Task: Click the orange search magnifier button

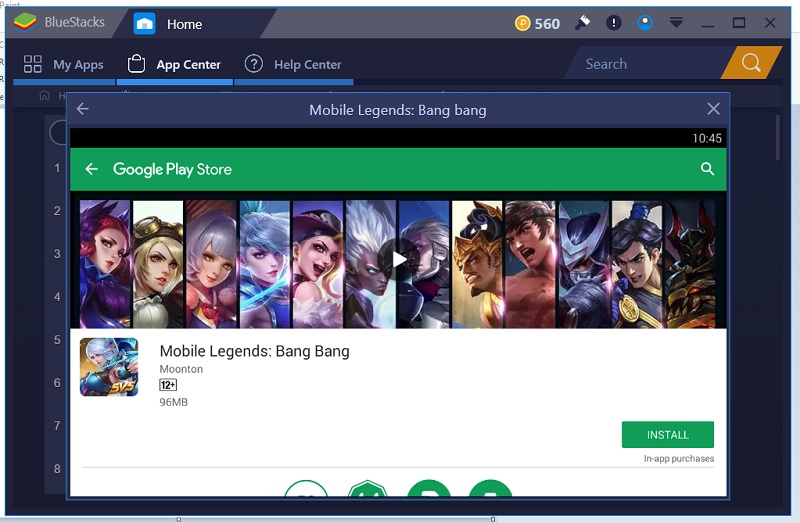Action: coord(750,64)
